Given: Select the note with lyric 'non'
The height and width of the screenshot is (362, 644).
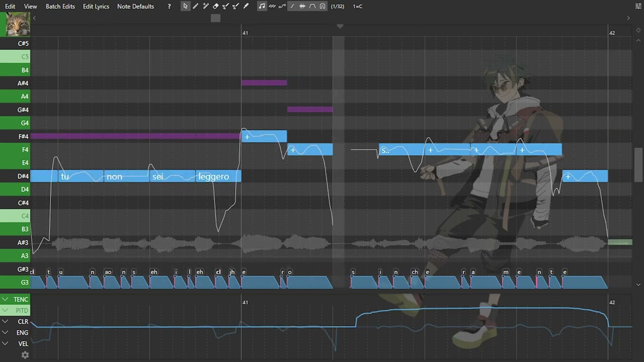Looking at the screenshot, I should [126, 176].
